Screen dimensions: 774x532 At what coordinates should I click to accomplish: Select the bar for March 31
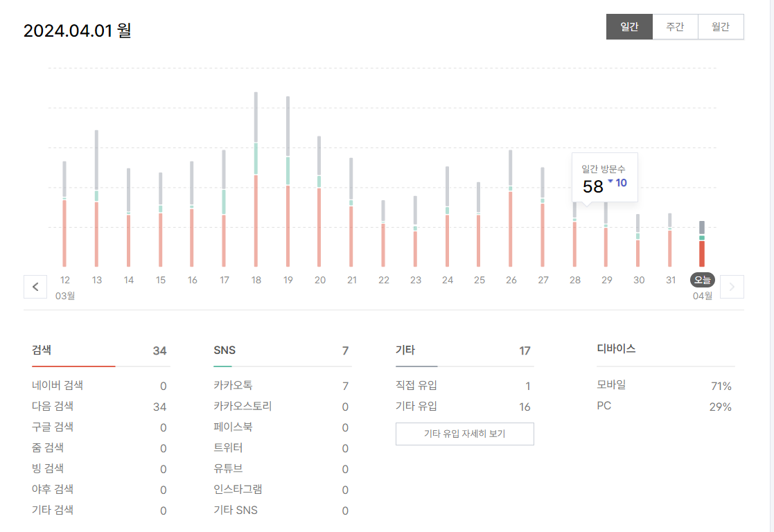click(x=670, y=240)
